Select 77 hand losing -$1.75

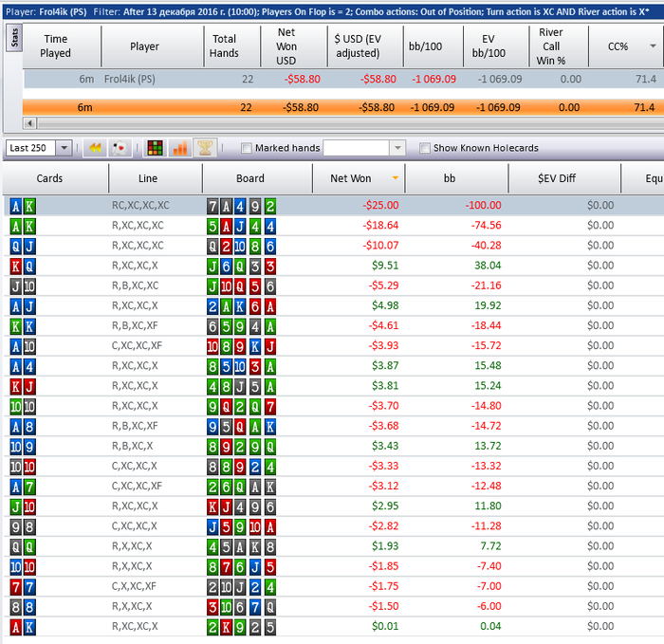(334, 586)
